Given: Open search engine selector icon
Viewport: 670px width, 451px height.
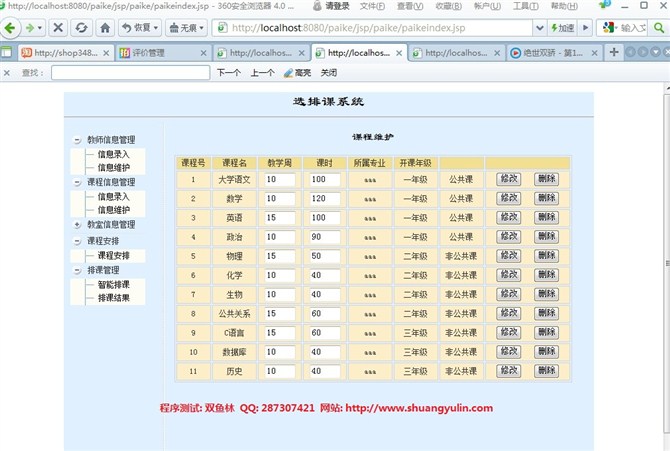Looking at the screenshot, I should (610, 28).
